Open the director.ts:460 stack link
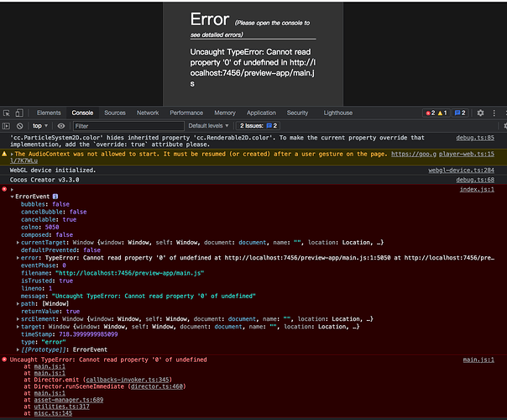Viewport: 507px width, 420px height. click(x=157, y=386)
